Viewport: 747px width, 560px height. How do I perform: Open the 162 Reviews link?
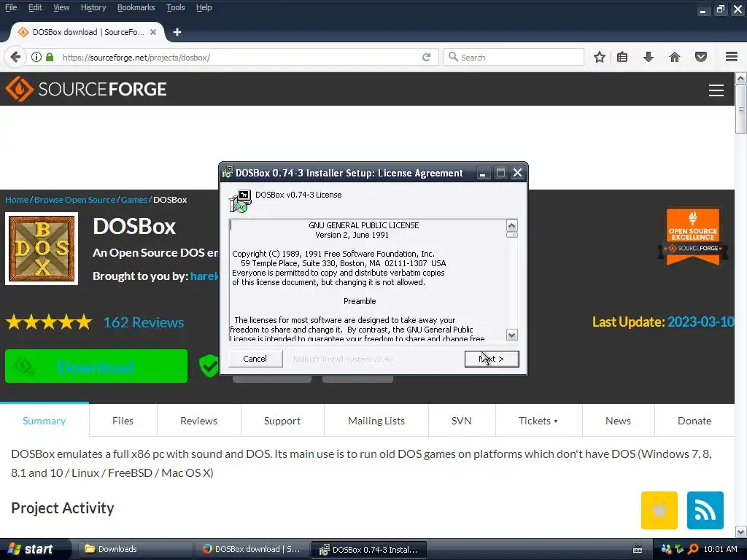[x=144, y=322]
